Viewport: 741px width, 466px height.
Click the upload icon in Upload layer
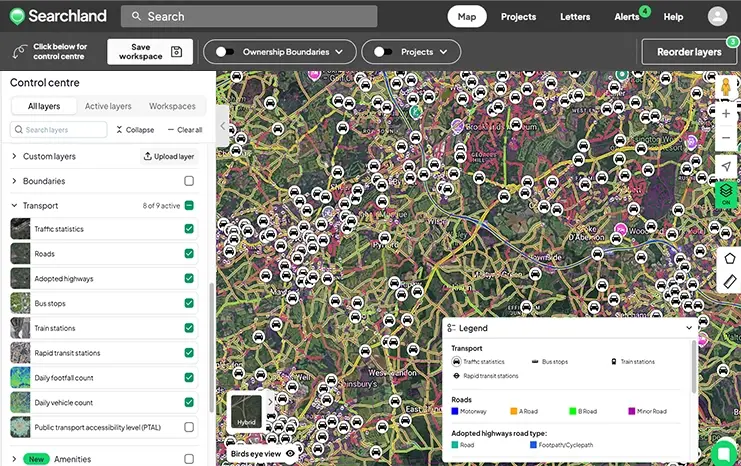147,156
